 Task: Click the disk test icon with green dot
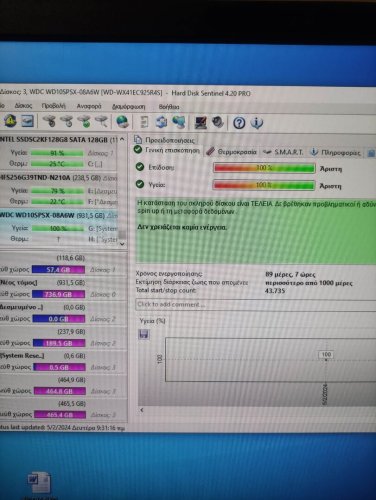tap(84, 121)
